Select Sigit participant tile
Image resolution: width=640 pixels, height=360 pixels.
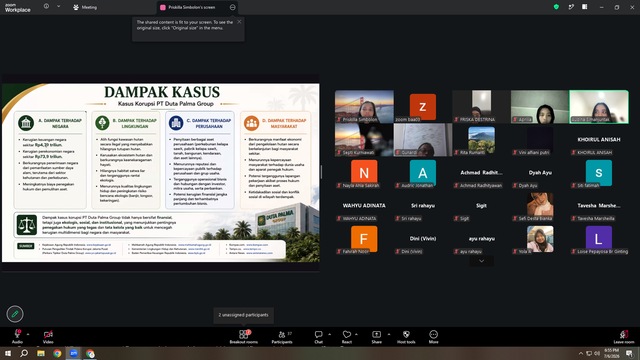coord(481,206)
